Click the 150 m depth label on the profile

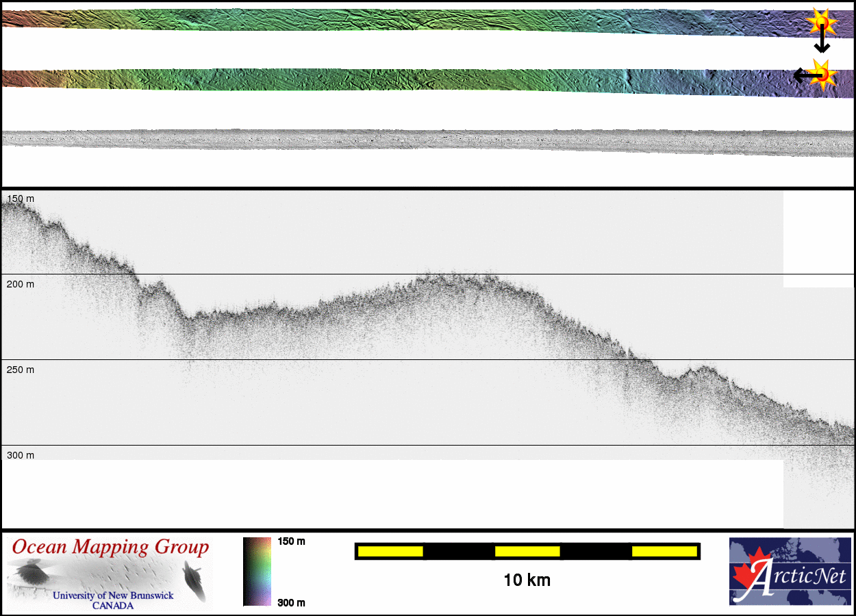pyautogui.click(x=21, y=198)
